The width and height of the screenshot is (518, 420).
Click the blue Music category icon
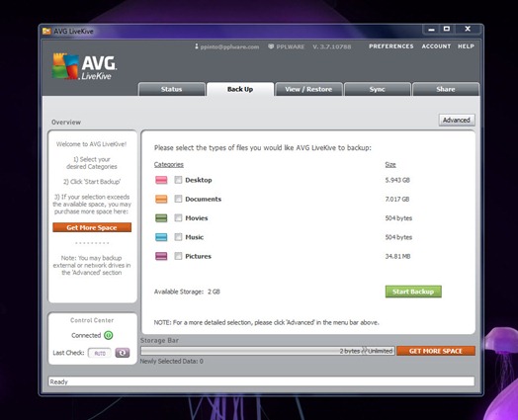(x=161, y=237)
